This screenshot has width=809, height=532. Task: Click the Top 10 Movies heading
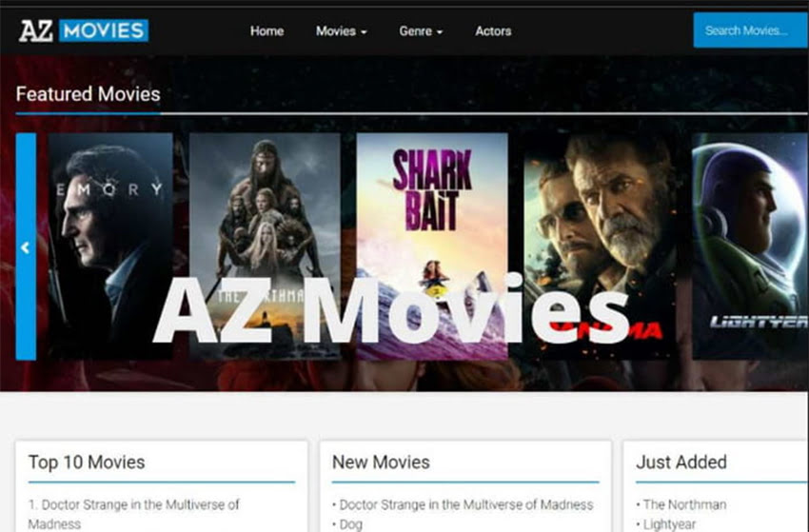tap(87, 463)
